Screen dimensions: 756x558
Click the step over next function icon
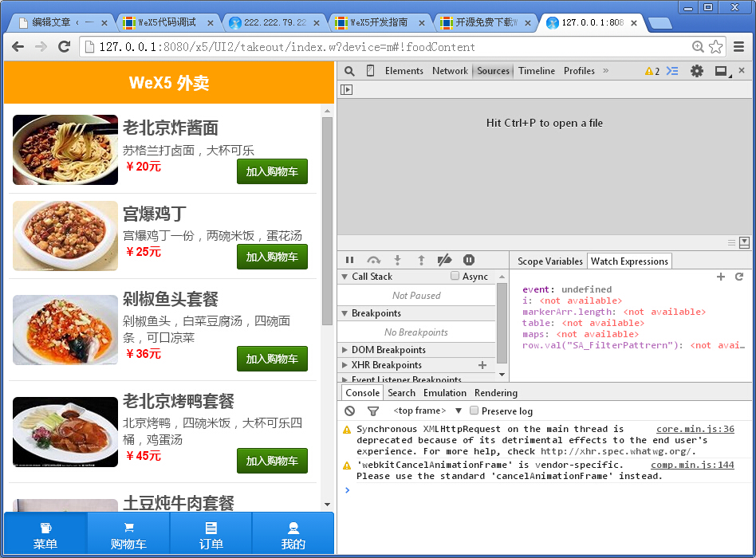click(x=373, y=259)
